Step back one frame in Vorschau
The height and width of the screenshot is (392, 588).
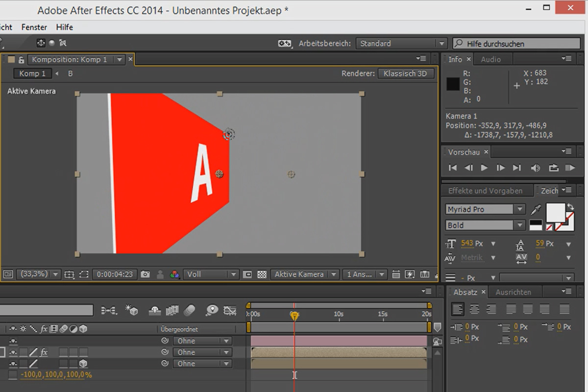click(x=468, y=168)
